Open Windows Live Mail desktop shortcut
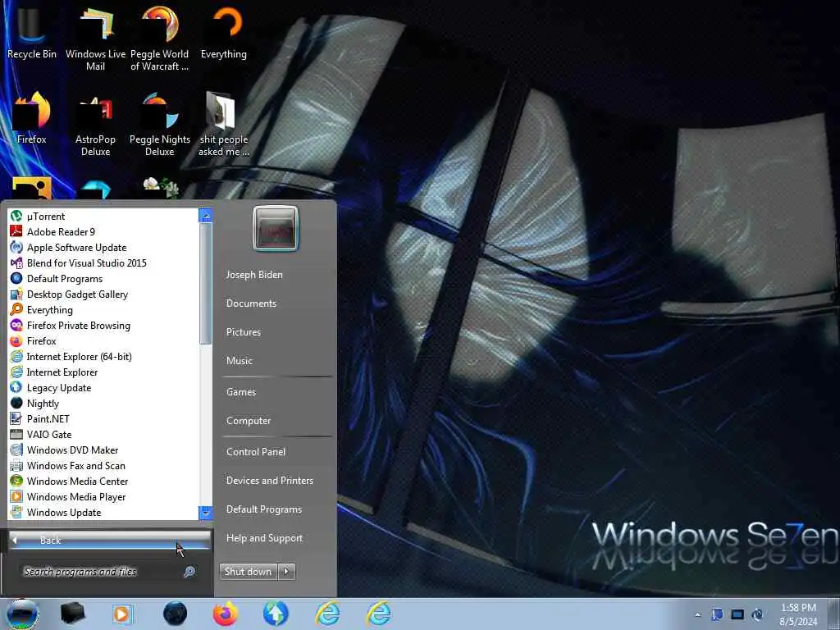This screenshot has width=840, height=630. (x=95, y=38)
